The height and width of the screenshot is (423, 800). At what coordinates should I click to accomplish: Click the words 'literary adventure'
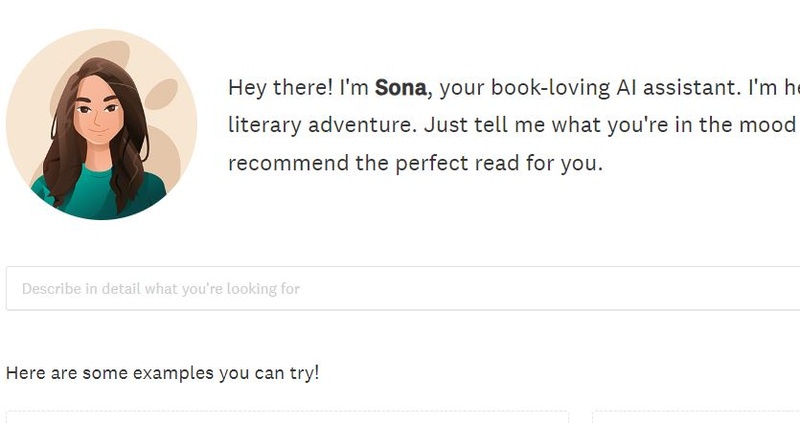click(322, 125)
